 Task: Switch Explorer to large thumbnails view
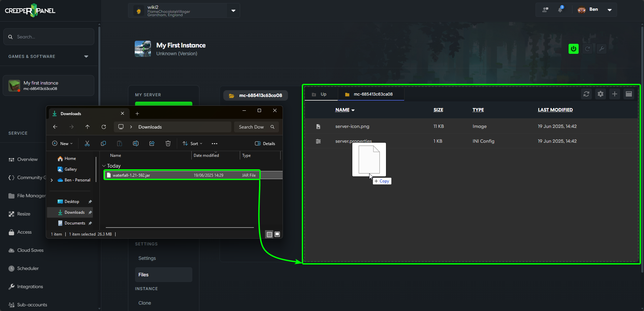(x=277, y=234)
